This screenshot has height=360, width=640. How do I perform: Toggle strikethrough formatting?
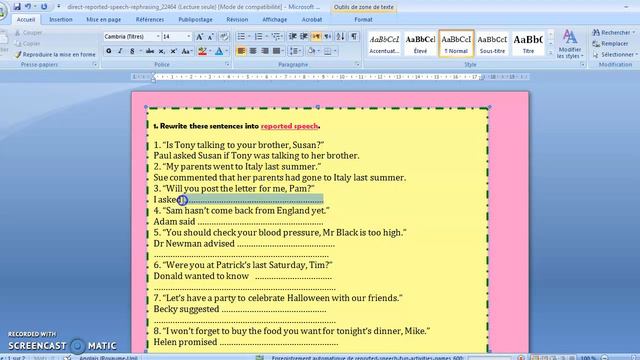pyautogui.click(x=150, y=51)
